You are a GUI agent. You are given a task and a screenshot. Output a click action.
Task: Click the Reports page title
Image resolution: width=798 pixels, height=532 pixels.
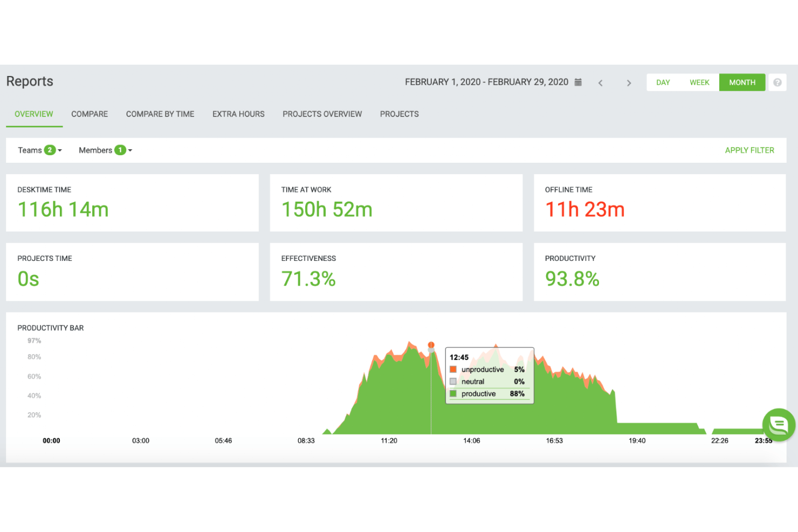[x=30, y=81]
